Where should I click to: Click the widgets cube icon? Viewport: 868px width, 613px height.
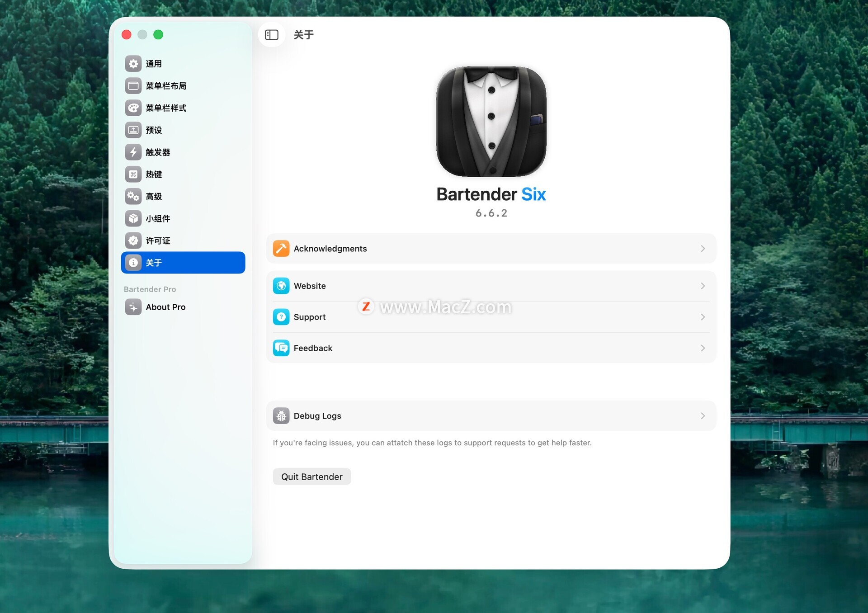click(x=133, y=219)
